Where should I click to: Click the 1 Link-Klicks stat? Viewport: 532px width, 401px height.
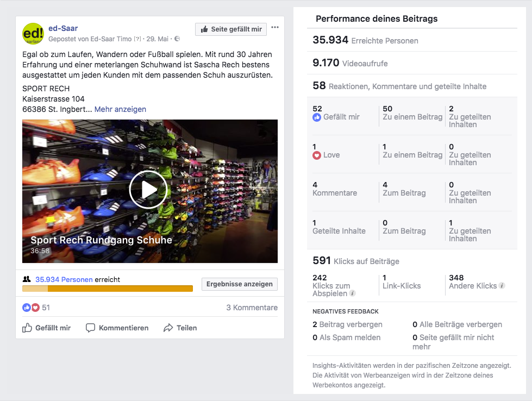click(402, 282)
